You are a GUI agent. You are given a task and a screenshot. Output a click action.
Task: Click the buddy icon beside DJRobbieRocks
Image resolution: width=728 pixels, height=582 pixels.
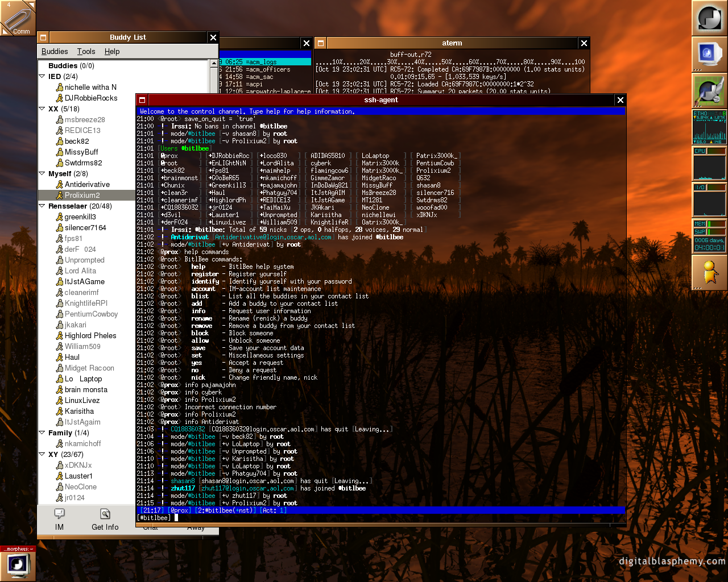tap(59, 98)
